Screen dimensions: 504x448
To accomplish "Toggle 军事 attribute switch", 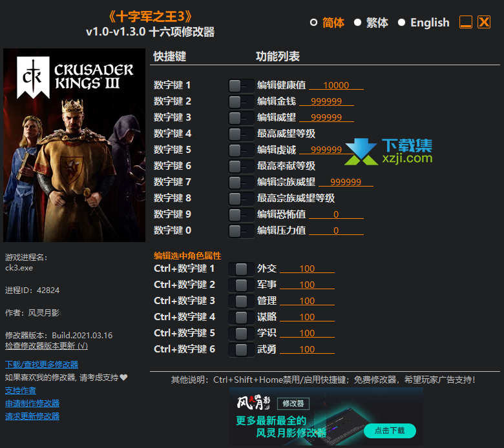I will click(x=241, y=285).
